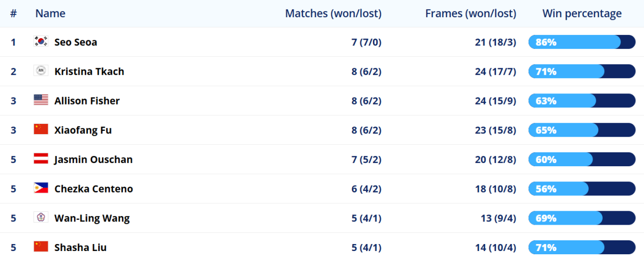Screen dimensions: 644x258
Task: Click Shasha Liu's frames cell 14 (10/4)
Action: tap(495, 247)
